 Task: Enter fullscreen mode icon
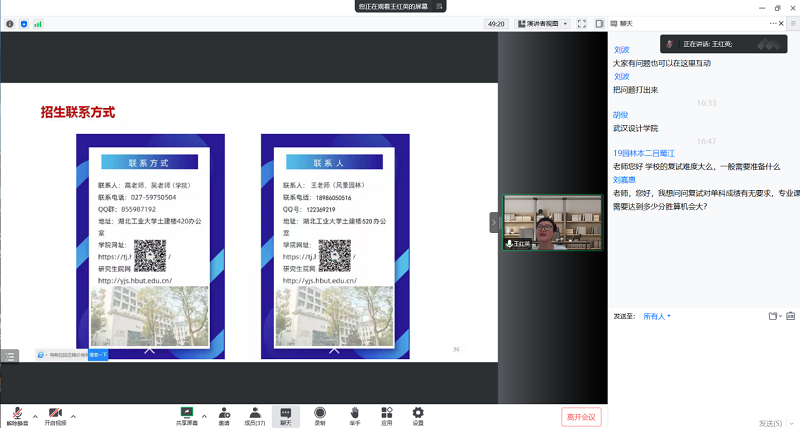(582, 24)
